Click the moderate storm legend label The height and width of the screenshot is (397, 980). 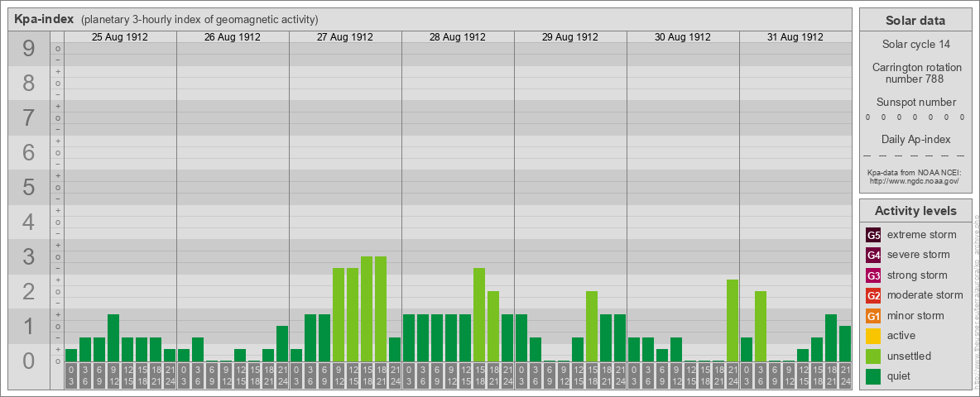tap(925, 295)
